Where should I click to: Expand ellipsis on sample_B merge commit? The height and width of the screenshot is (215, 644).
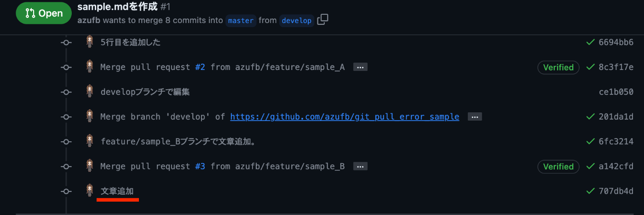pyautogui.click(x=360, y=166)
